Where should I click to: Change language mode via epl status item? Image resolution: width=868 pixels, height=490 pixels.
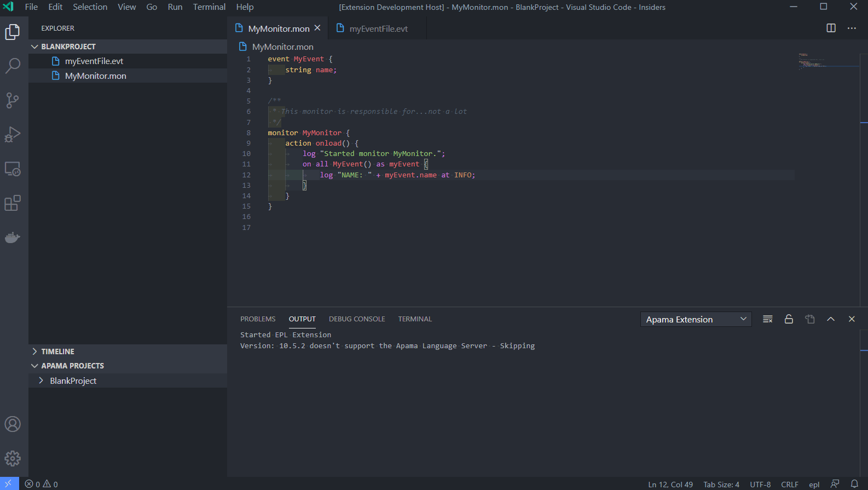pos(814,484)
